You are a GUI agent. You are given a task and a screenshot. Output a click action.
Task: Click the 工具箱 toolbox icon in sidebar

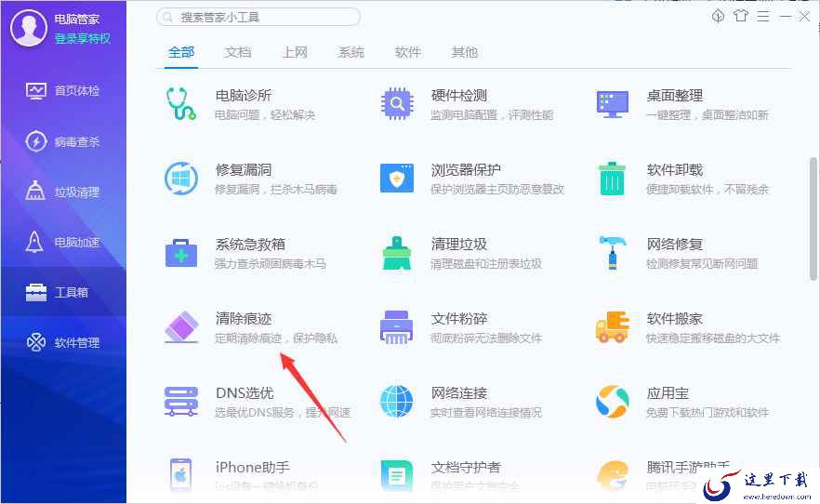point(36,292)
